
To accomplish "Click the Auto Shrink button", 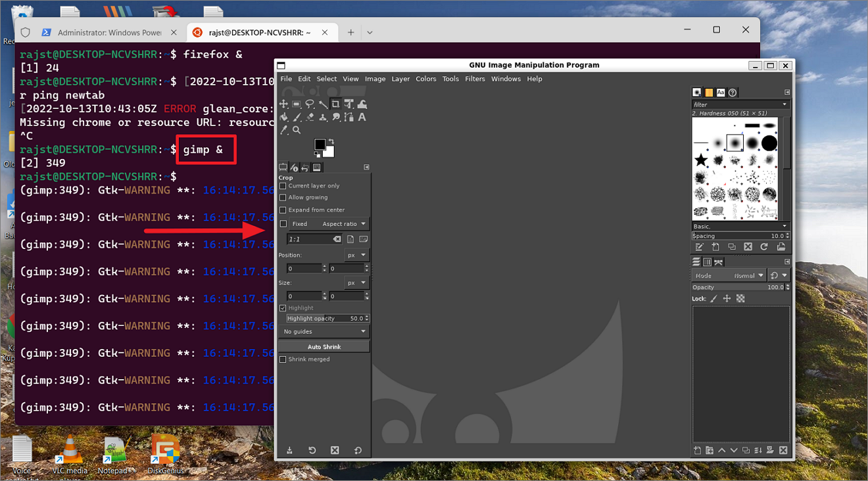I will coord(324,347).
